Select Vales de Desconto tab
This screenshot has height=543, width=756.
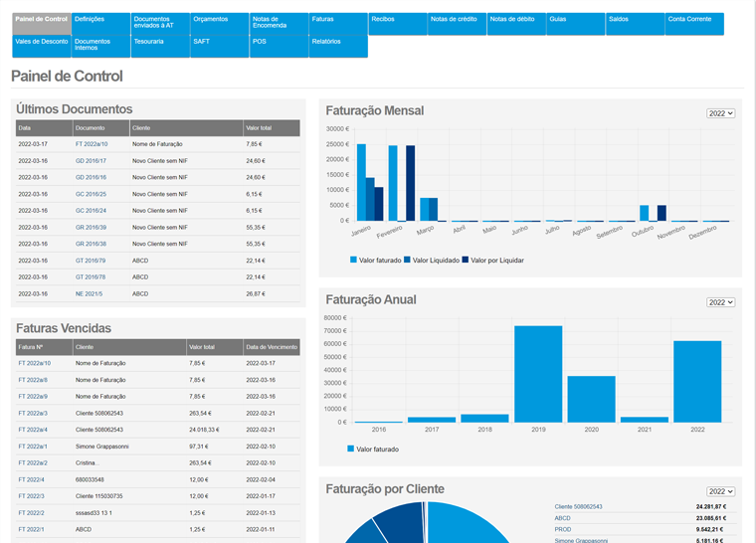42,47
